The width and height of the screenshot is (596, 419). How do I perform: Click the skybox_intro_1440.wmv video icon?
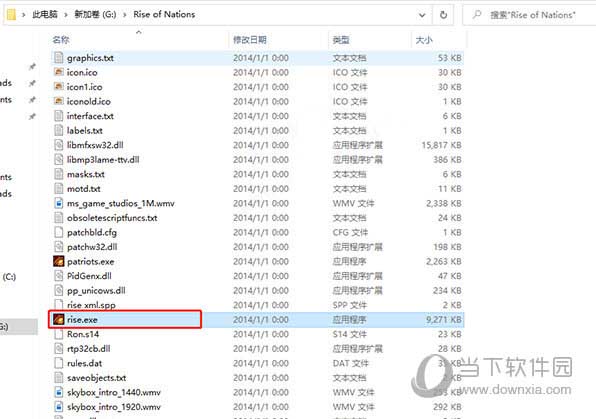tap(59, 392)
